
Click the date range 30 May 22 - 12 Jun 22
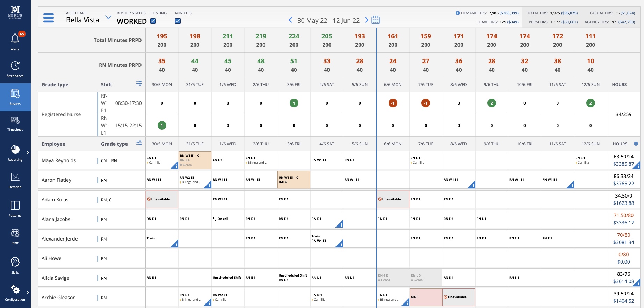click(x=328, y=20)
